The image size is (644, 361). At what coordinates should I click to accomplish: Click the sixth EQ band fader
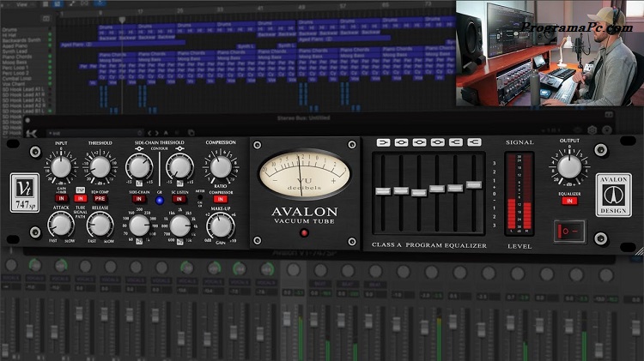473,184
